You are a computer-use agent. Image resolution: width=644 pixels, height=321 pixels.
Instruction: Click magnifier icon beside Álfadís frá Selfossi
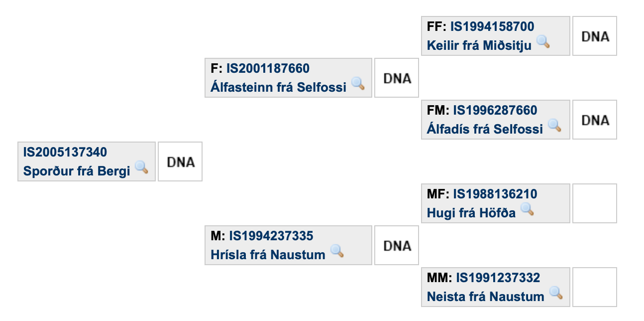point(554,125)
